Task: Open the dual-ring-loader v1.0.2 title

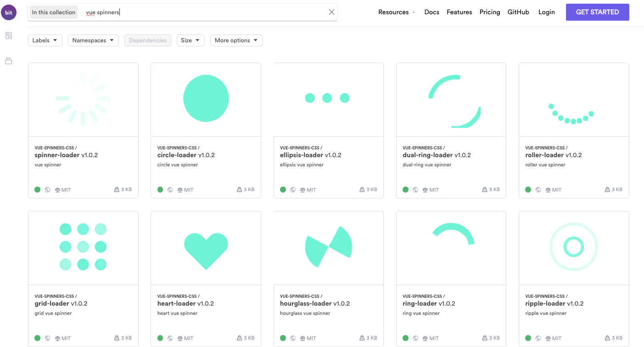Action: pos(438,155)
